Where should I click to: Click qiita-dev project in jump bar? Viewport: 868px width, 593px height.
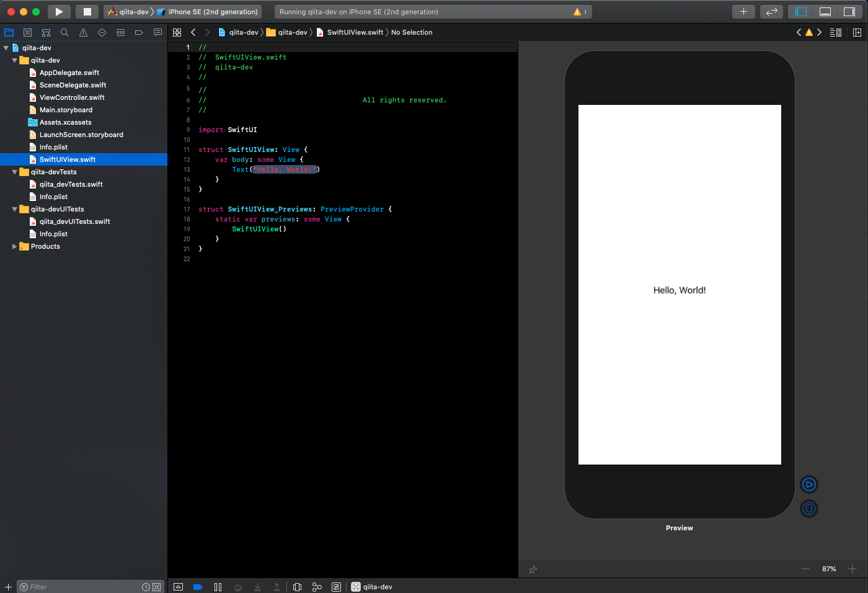[x=239, y=32]
